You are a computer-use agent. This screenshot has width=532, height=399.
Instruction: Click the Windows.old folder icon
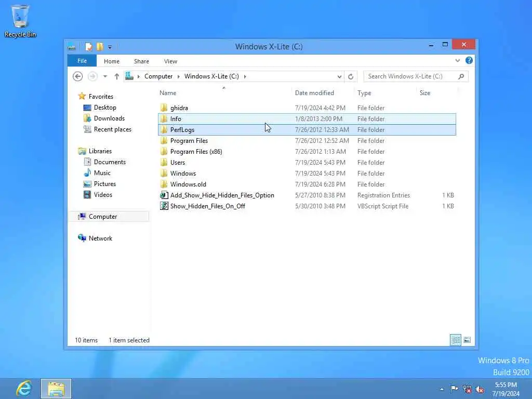pos(164,184)
